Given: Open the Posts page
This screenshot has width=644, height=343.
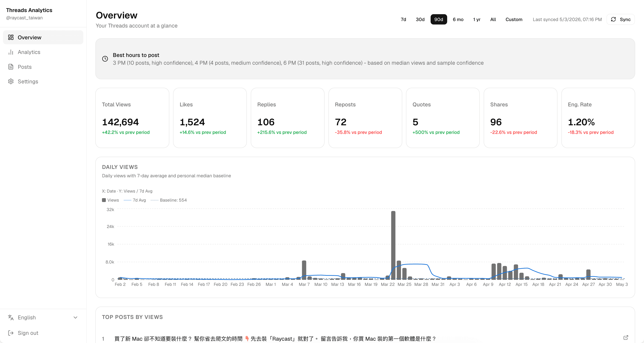Looking at the screenshot, I should coord(43,67).
